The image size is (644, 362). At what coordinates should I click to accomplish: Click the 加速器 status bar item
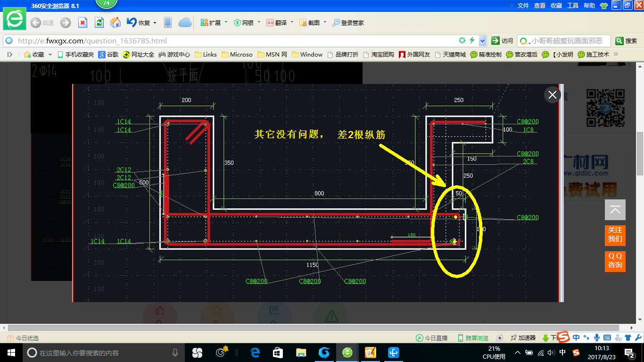[523, 338]
